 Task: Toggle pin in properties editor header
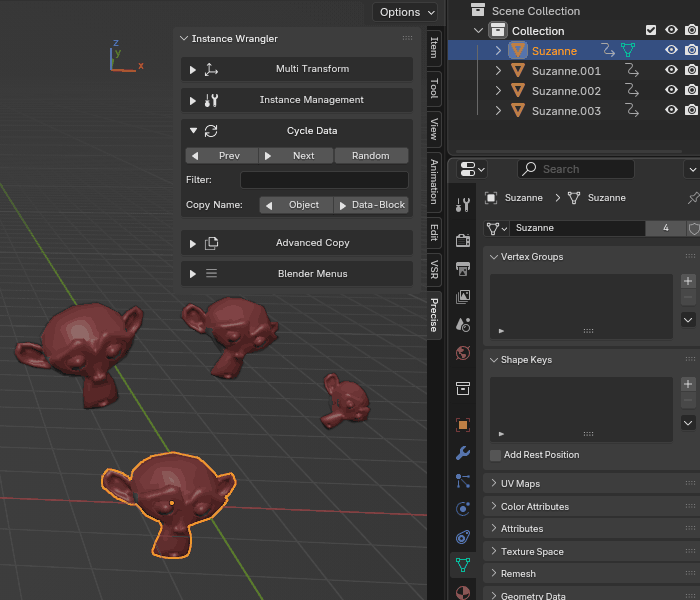[x=693, y=198]
